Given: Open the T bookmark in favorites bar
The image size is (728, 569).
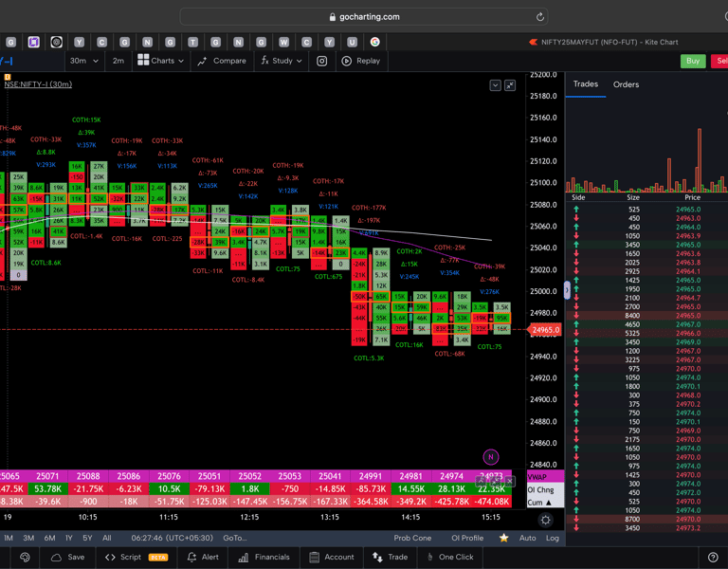Looking at the screenshot, I should click(192, 43).
